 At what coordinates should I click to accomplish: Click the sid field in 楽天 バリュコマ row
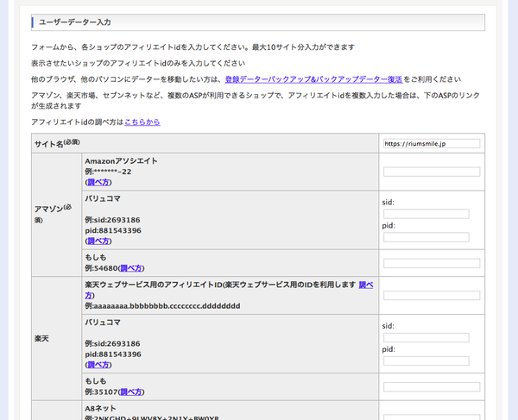pos(426,337)
